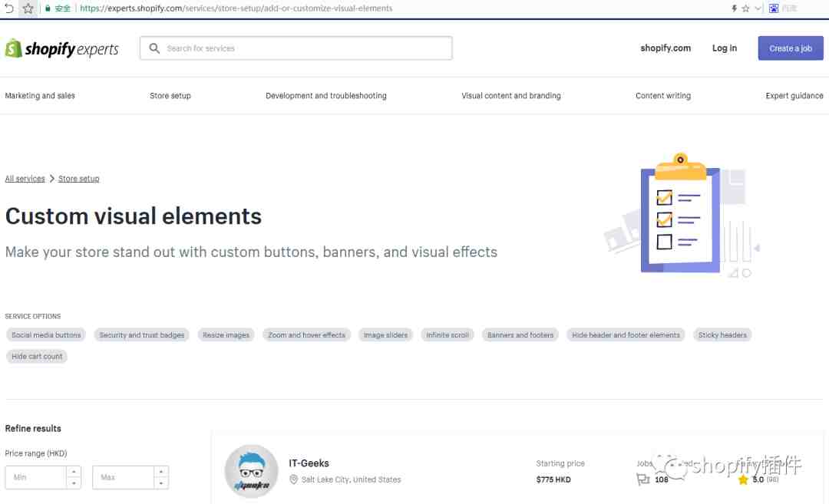Open the Marketing and sales menu
The height and width of the screenshot is (504, 829).
pyautogui.click(x=40, y=96)
